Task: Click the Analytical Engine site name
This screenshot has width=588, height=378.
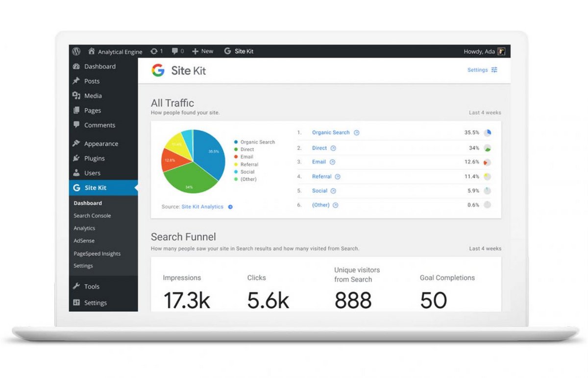Action: tap(120, 52)
